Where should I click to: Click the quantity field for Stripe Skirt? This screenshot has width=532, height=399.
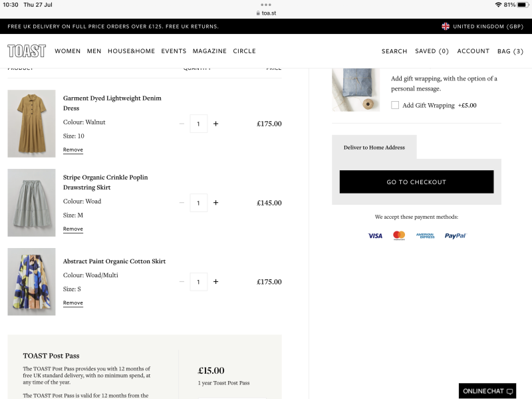tap(198, 203)
